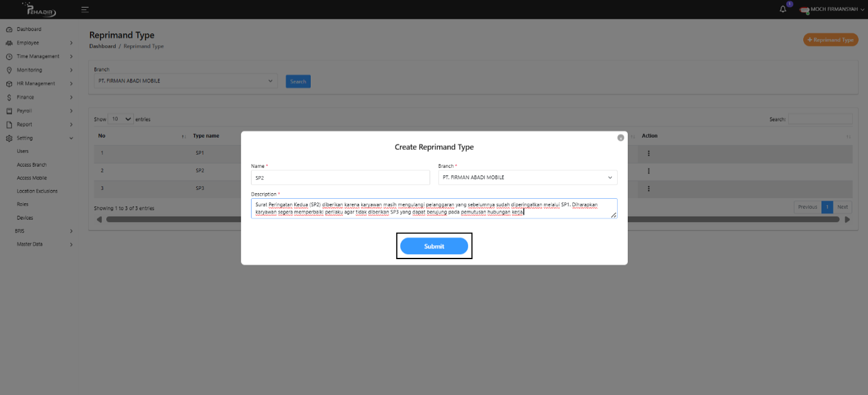Click the Finance dollar icon

click(9, 97)
